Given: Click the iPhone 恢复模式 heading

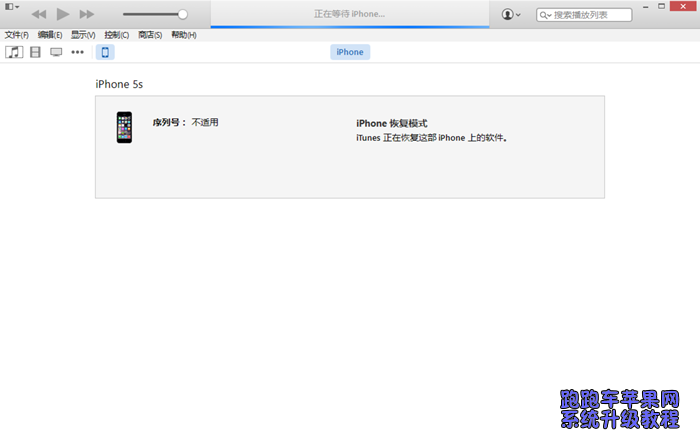Looking at the screenshot, I should [x=392, y=124].
